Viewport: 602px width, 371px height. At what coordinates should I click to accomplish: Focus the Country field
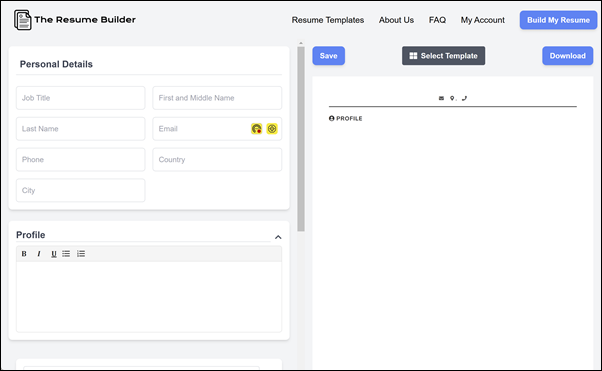(x=217, y=159)
